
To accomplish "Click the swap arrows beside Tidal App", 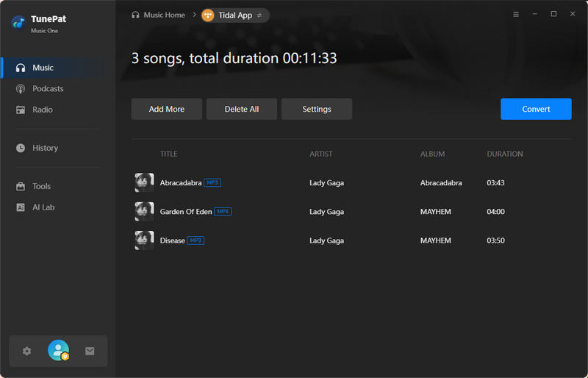I will [259, 15].
